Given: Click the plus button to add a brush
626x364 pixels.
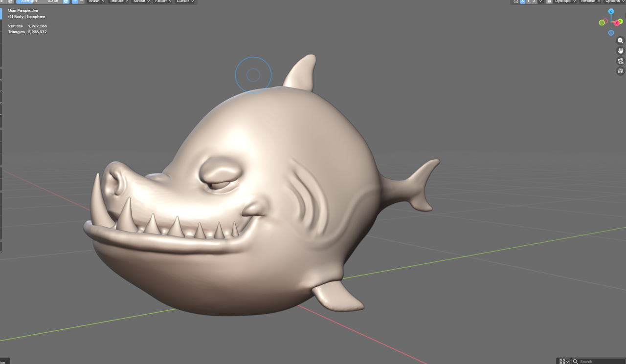Looking at the screenshot, I should click(74, 1).
